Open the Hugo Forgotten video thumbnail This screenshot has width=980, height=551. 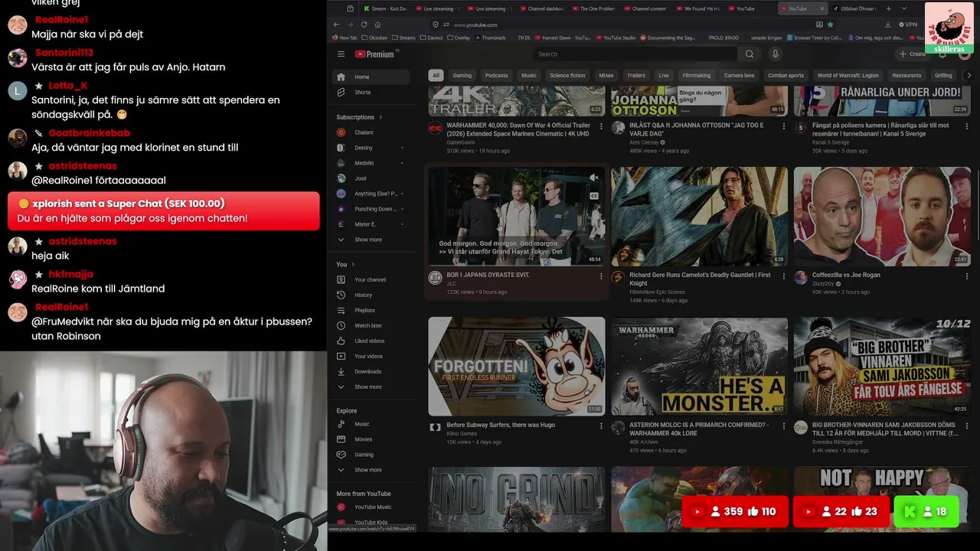pos(517,367)
